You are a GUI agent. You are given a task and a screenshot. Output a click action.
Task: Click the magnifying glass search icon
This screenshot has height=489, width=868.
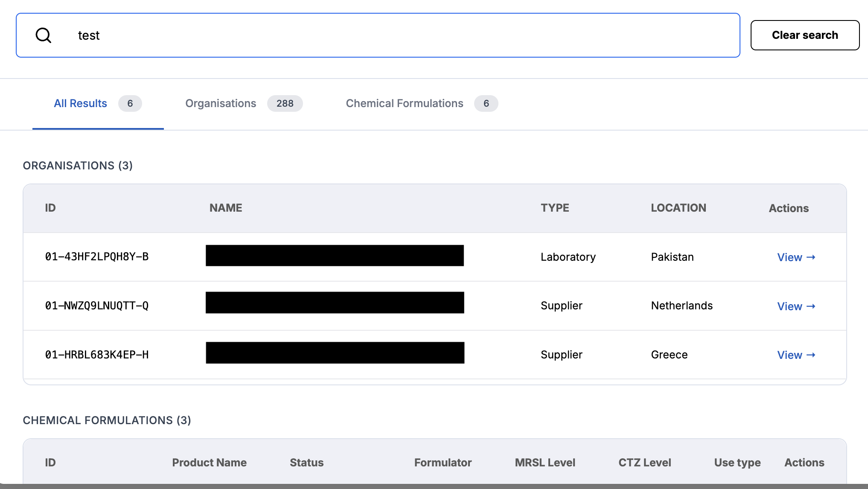pyautogui.click(x=43, y=35)
